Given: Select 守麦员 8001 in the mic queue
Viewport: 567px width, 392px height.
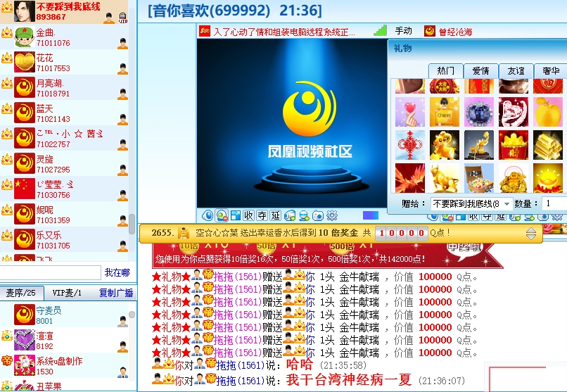Looking at the screenshot, I should pos(64,315).
